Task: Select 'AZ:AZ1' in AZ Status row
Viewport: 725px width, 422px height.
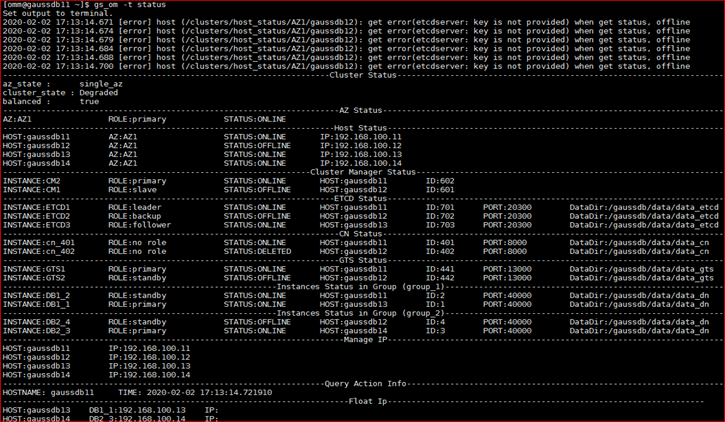Action: coord(17,119)
